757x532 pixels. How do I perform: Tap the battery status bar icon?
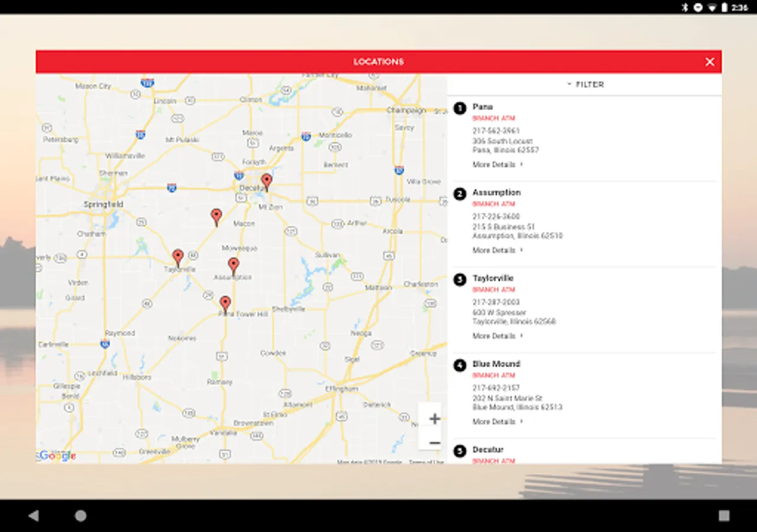724,7
